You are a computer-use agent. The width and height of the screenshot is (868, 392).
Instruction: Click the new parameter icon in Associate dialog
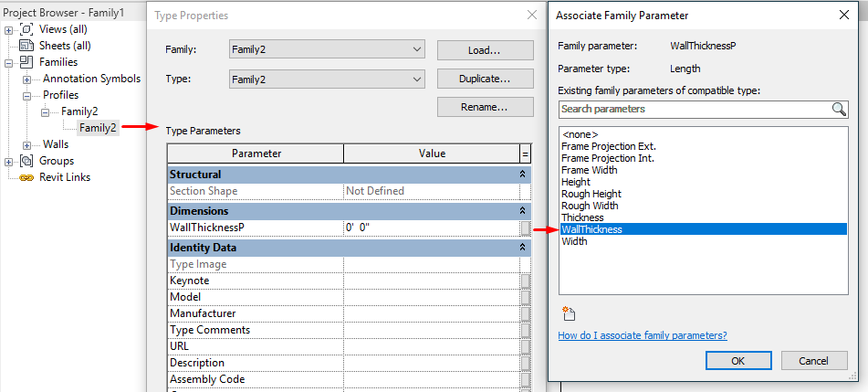[569, 313]
